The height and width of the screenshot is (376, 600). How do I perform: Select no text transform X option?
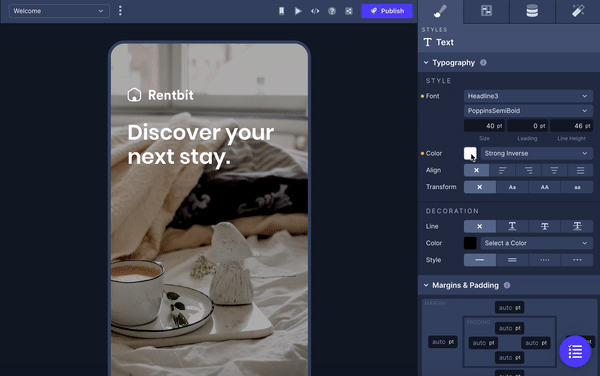[x=479, y=187]
